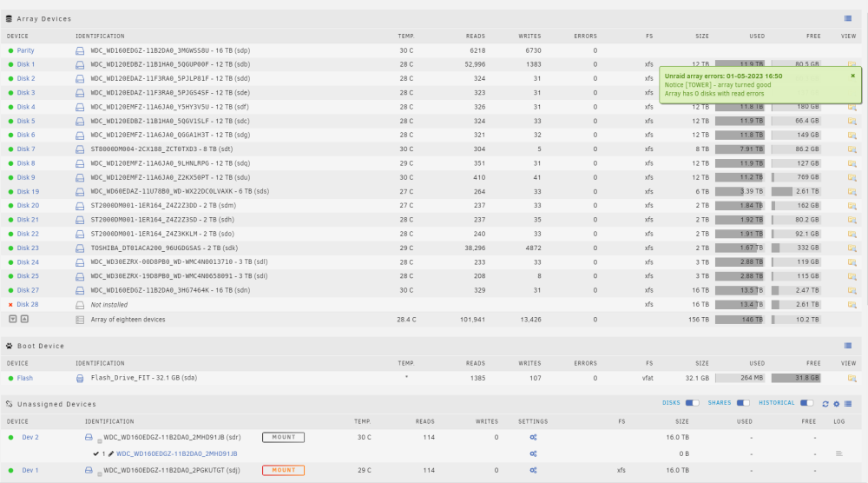Click the Disk 27 drive icon

[x=80, y=291]
